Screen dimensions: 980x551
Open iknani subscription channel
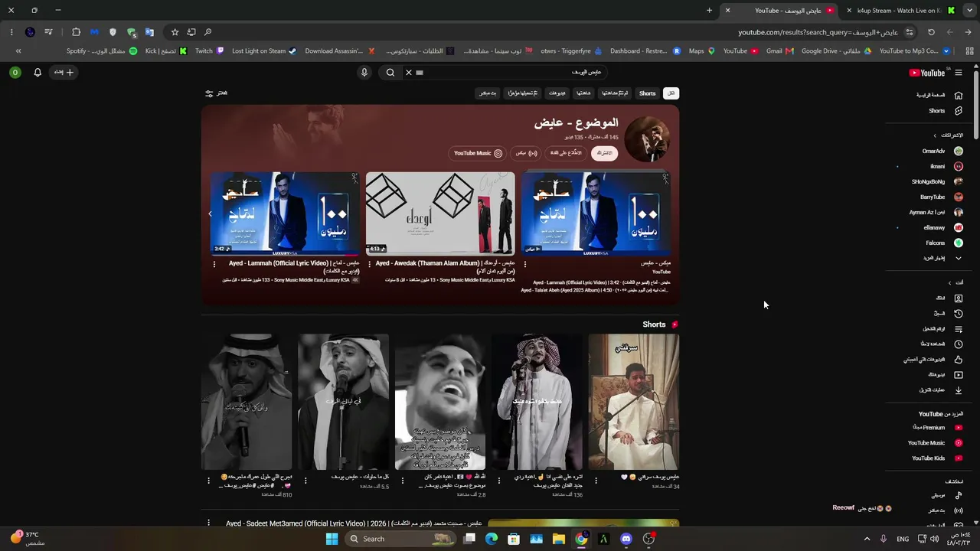click(x=945, y=167)
